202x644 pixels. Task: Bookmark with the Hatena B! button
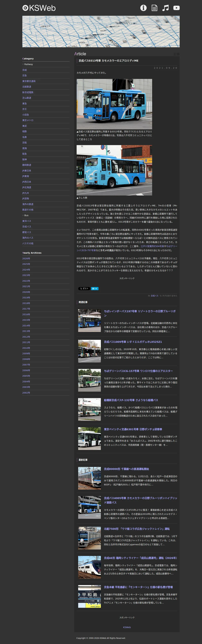(x=95, y=288)
